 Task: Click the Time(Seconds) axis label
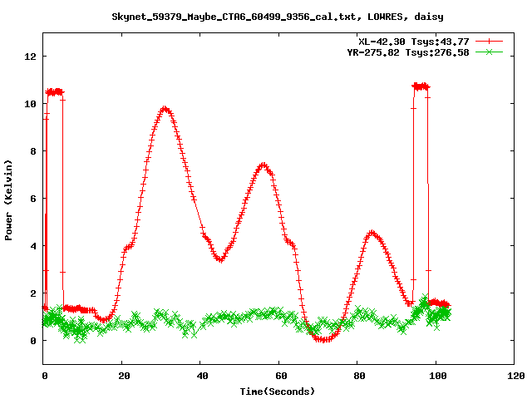(277, 392)
